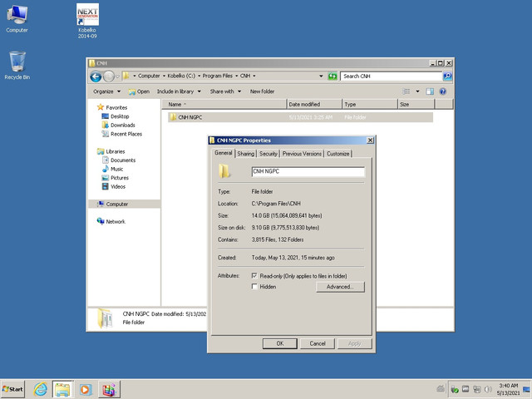Click the Program Files breadcrumb
The width and height of the screenshot is (532, 399).
point(218,76)
